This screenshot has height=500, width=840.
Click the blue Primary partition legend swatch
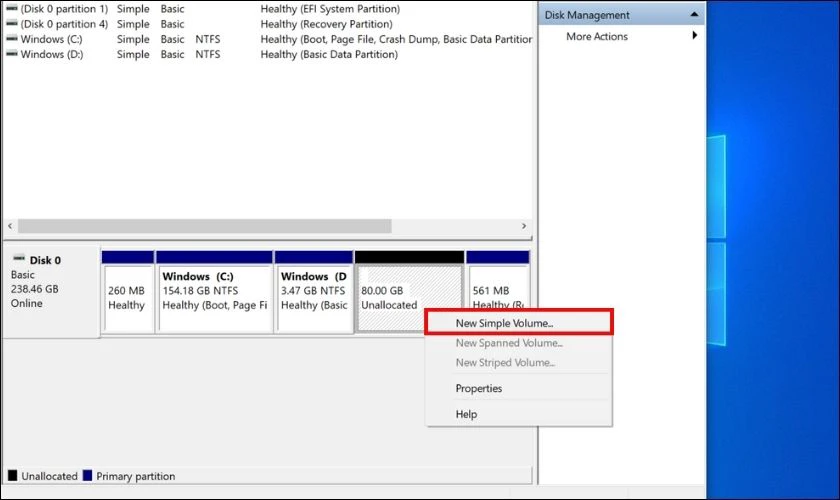click(x=88, y=477)
